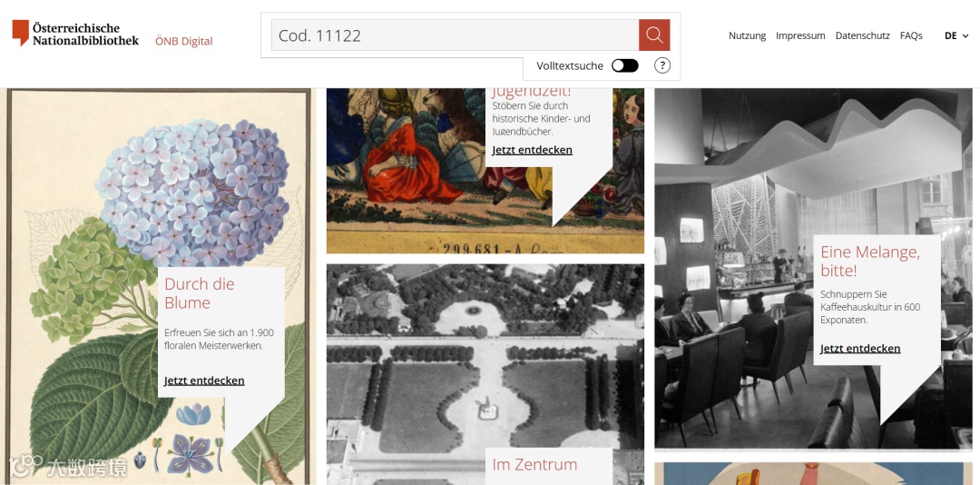Toggle the Volltextsuche switch
980x485 pixels.
624,65
